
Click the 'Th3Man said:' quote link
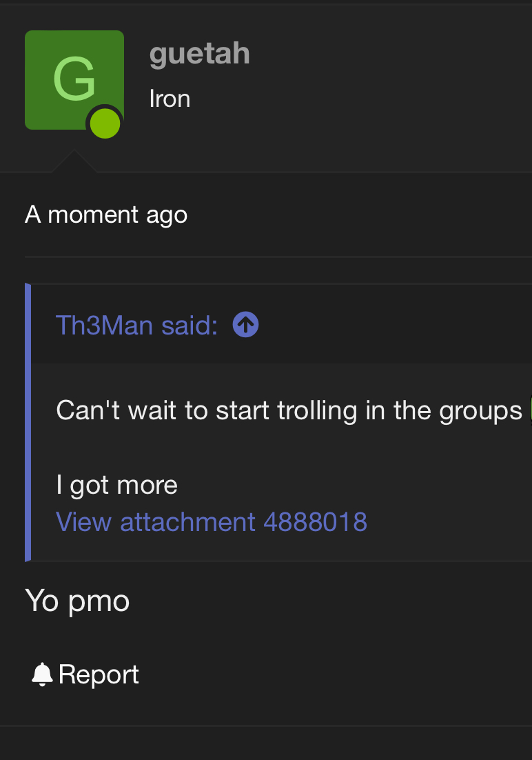136,325
